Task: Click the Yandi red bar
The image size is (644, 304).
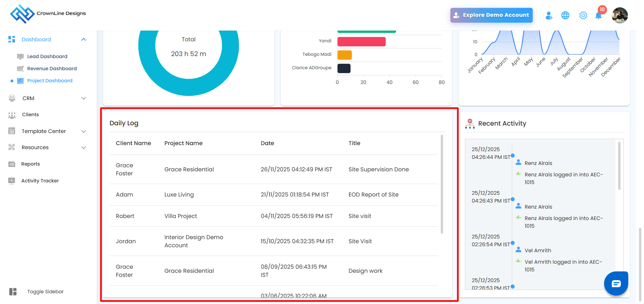Action: [x=362, y=42]
